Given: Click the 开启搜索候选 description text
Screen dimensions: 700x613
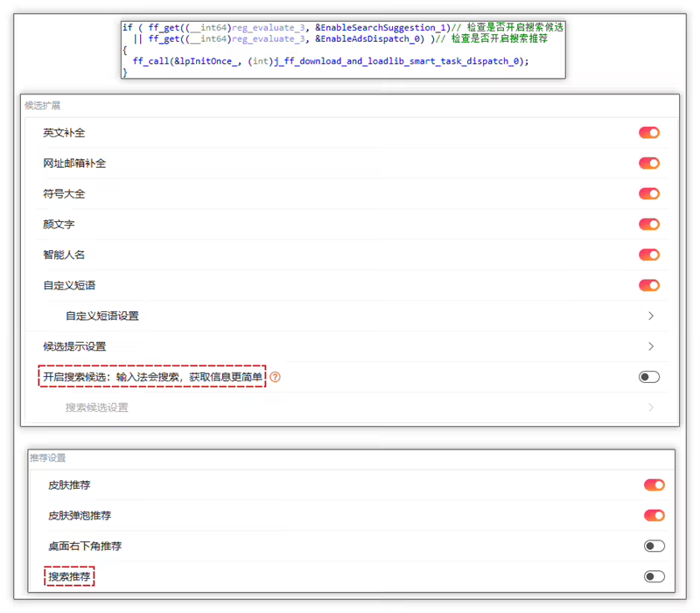Looking at the screenshot, I should 152,377.
